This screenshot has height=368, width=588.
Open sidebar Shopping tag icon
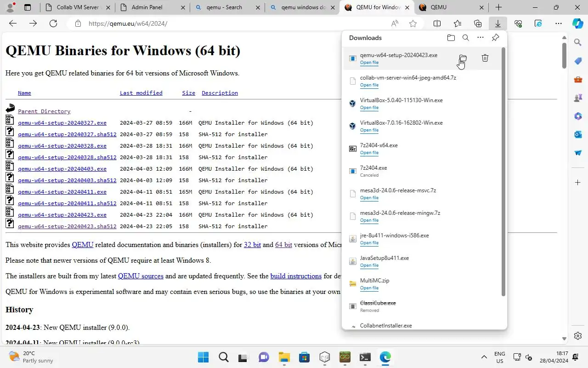pos(578,61)
